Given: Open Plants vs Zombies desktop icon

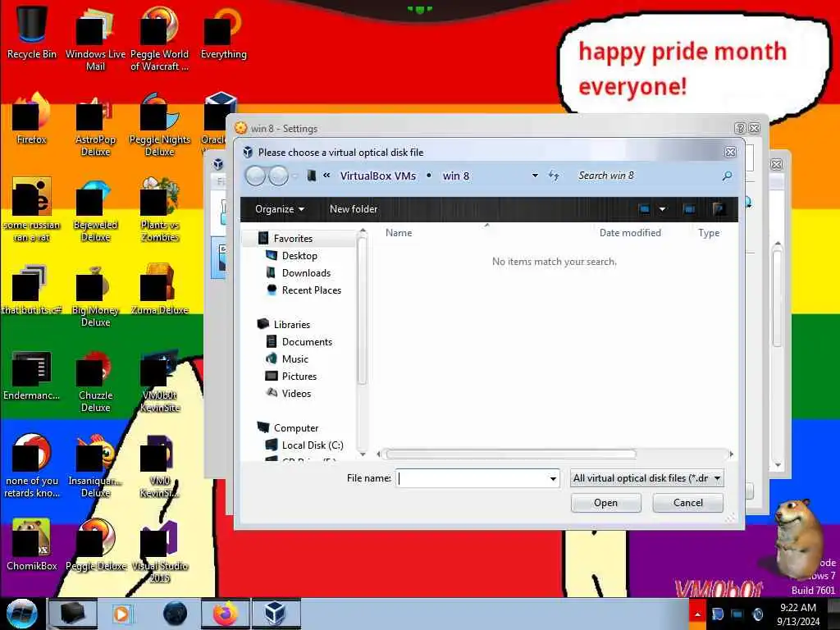Looking at the screenshot, I should (x=159, y=210).
